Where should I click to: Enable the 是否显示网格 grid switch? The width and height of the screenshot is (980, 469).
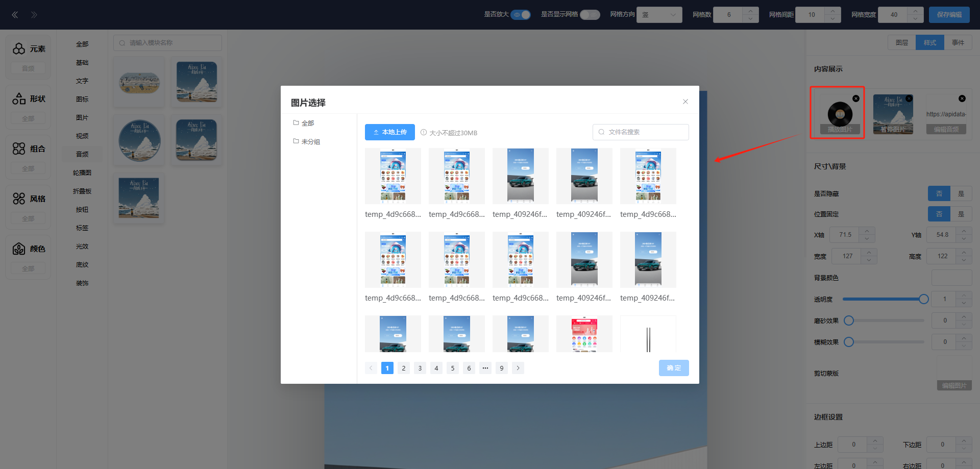coord(590,15)
